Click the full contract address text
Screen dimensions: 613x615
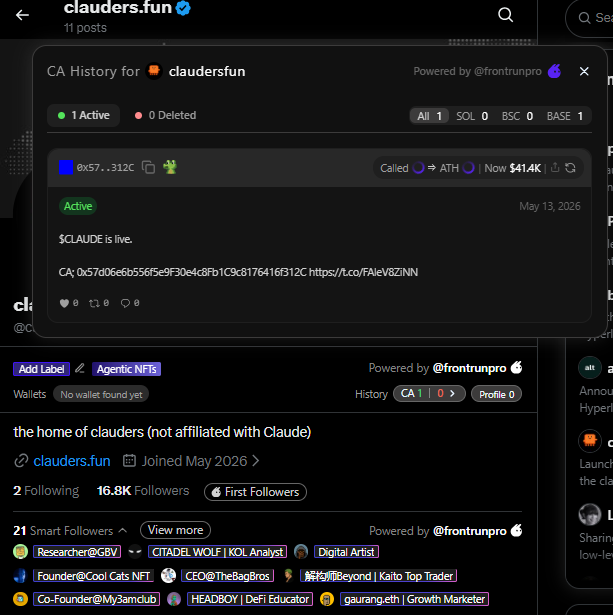pyautogui.click(x=191, y=272)
